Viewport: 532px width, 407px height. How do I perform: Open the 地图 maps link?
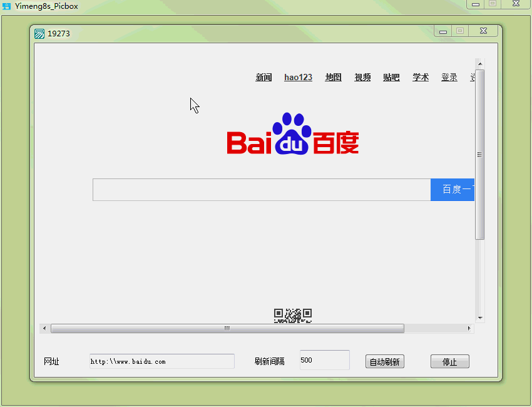332,77
